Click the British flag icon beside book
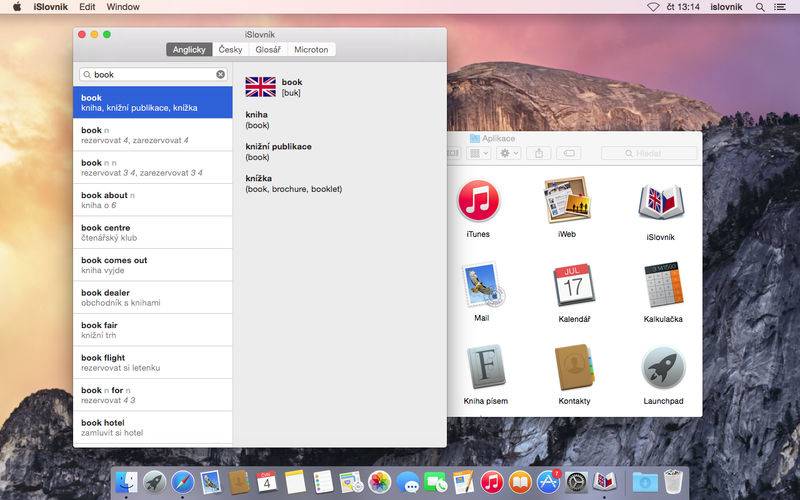800x500 pixels. [x=260, y=87]
